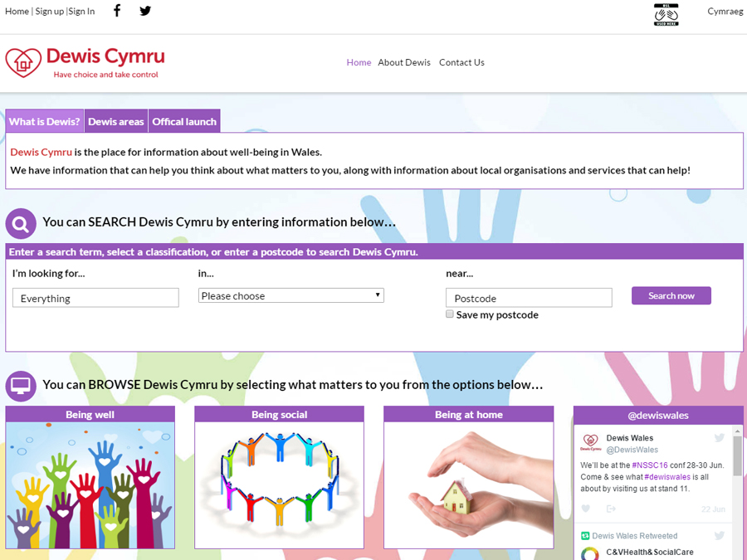Image resolution: width=747 pixels, height=560 pixels.
Task: Click the Sign up link
Action: (x=50, y=11)
